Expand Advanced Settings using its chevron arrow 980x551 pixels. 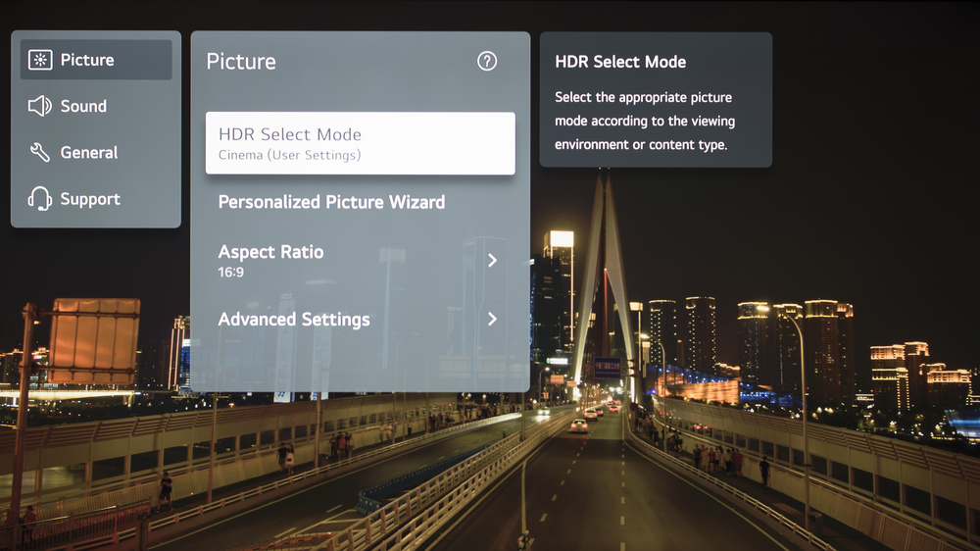pyautogui.click(x=492, y=320)
